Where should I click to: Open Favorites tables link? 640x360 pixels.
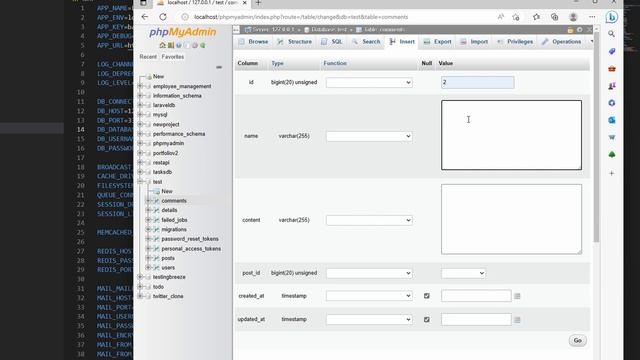(x=173, y=57)
